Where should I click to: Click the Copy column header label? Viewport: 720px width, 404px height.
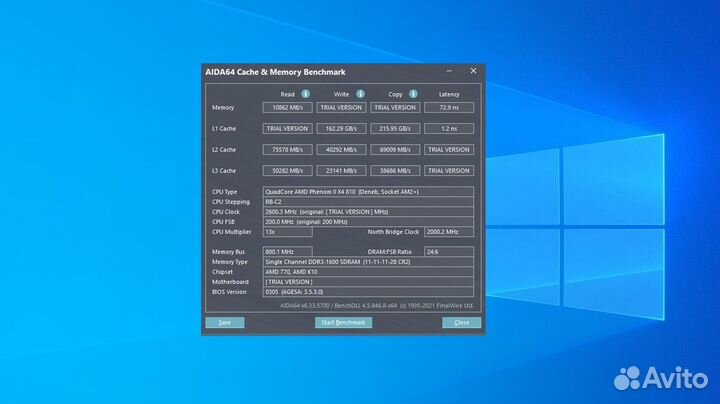tap(395, 94)
